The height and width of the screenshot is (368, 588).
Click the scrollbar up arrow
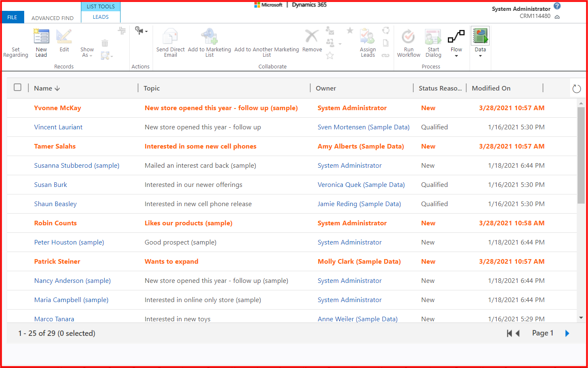coord(581,103)
